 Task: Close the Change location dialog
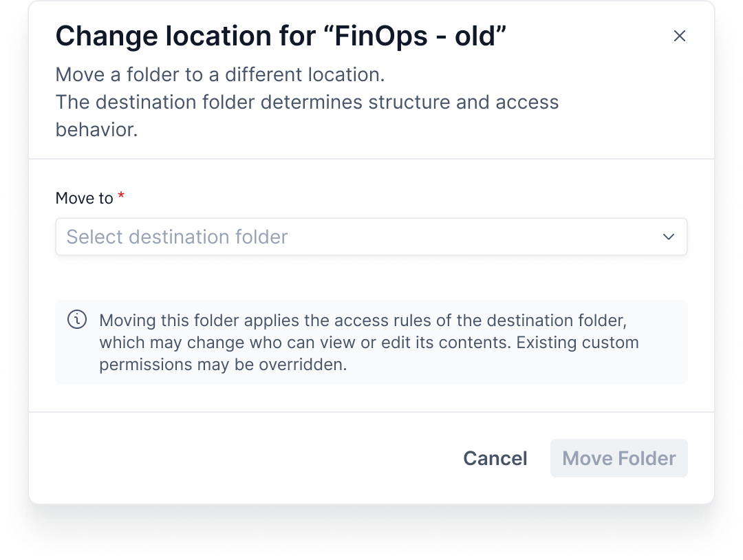click(679, 36)
